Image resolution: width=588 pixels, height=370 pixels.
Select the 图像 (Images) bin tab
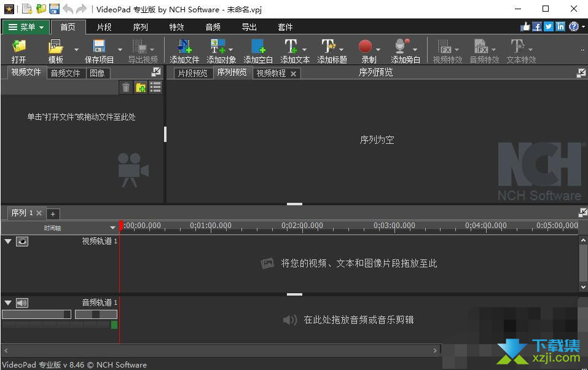(98, 73)
